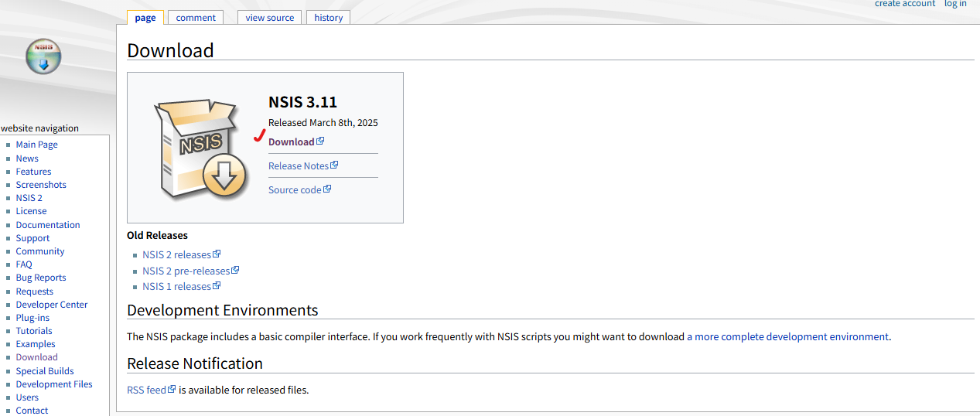Open Development Files in navigation

[54, 384]
